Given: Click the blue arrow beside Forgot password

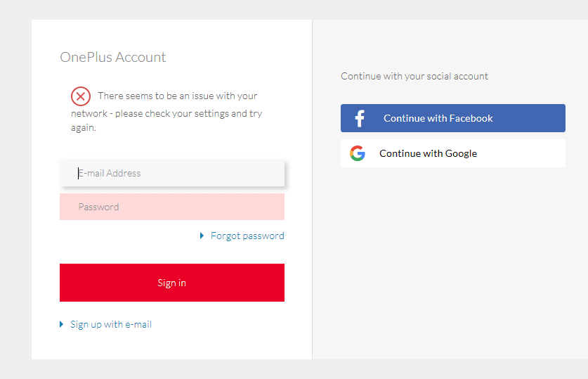Looking at the screenshot, I should [202, 236].
